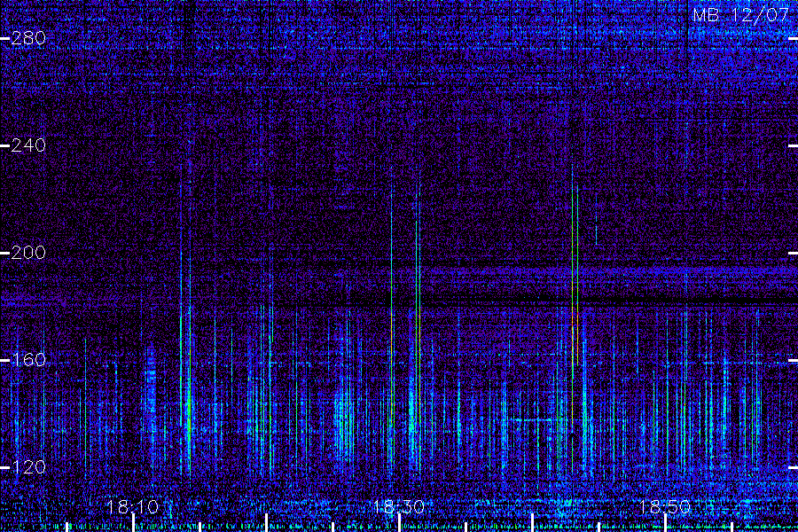Viewport: 798px width, 532px height.
Task: Click the "18:10" time axis label
Action: (133, 506)
